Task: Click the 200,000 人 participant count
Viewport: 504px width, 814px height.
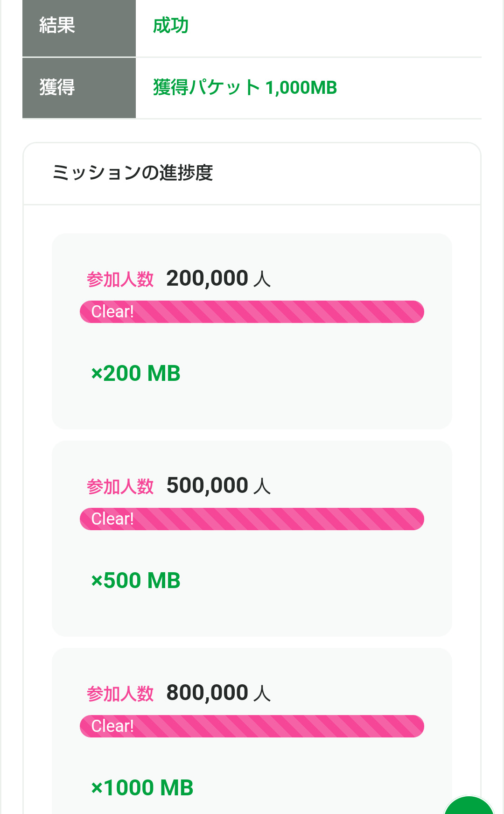Action: point(218,279)
